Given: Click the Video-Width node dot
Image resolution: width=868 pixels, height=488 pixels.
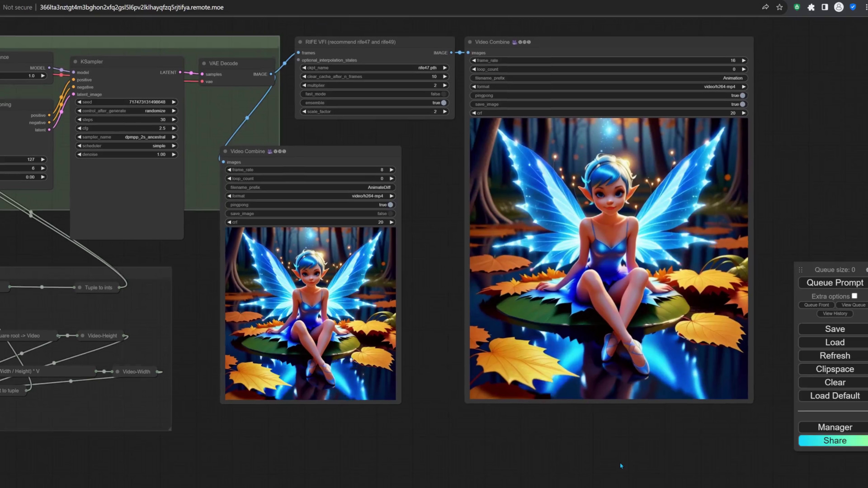Looking at the screenshot, I should pos(117,371).
